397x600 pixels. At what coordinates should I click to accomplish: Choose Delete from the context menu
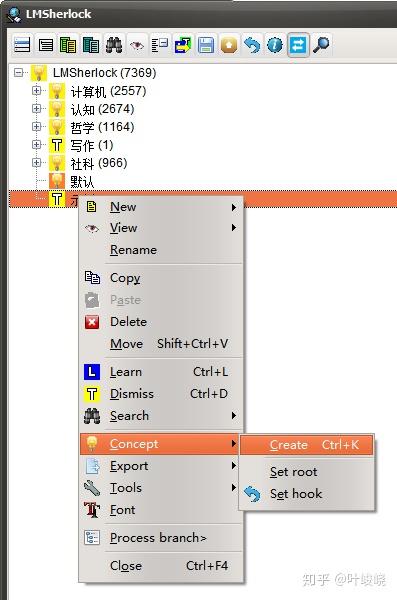click(161, 321)
